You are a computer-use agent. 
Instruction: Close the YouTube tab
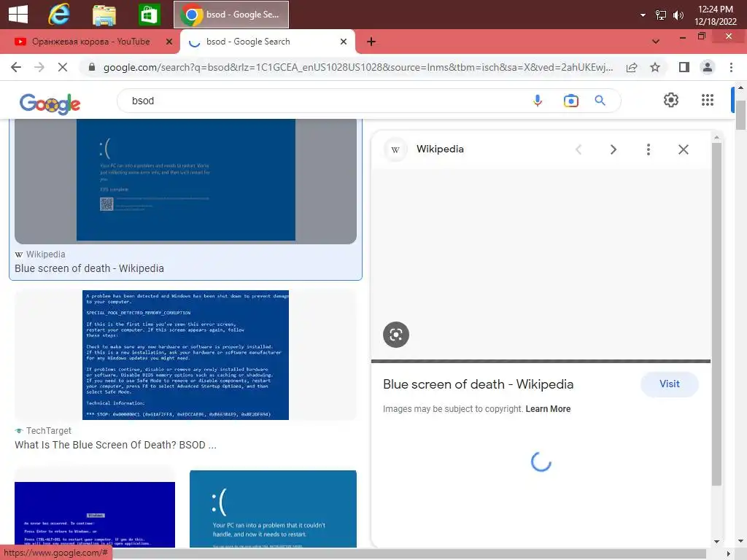pyautogui.click(x=169, y=42)
